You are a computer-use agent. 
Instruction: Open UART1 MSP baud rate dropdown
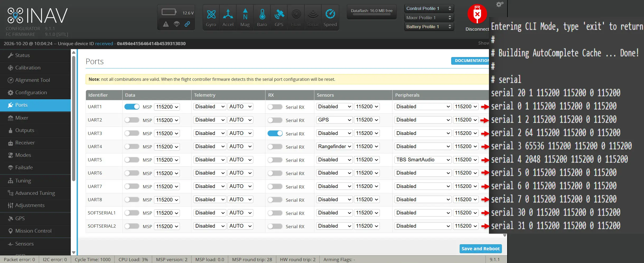[x=167, y=107]
